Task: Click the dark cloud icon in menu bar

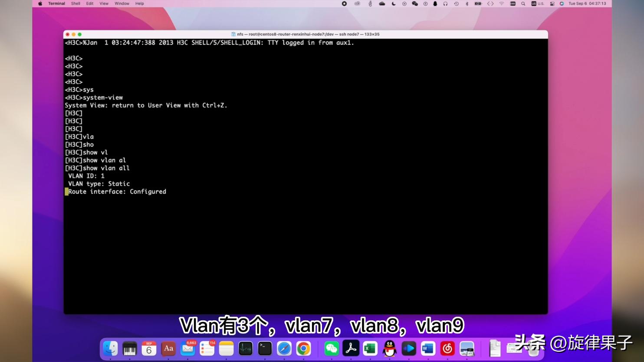Action: click(x=382, y=3)
